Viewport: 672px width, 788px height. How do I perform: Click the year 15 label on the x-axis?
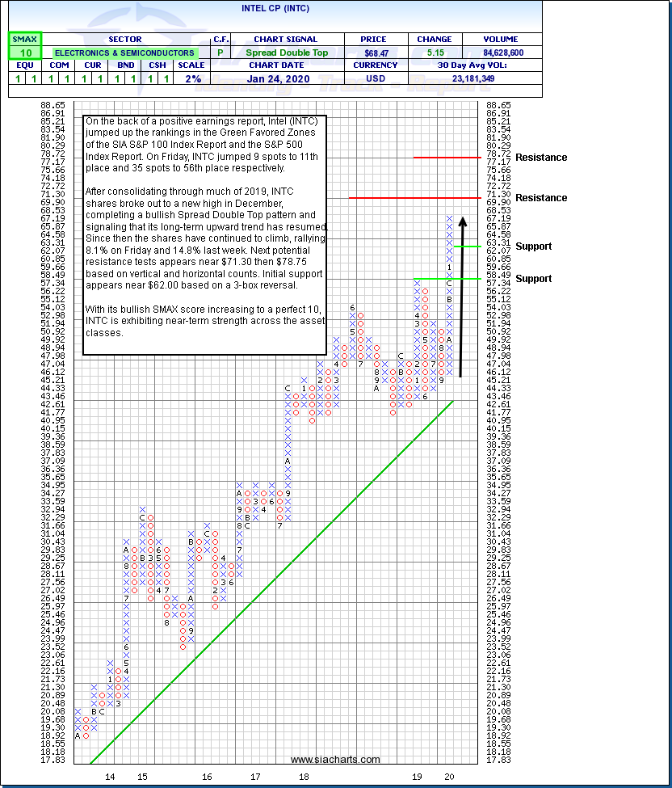pyautogui.click(x=141, y=776)
